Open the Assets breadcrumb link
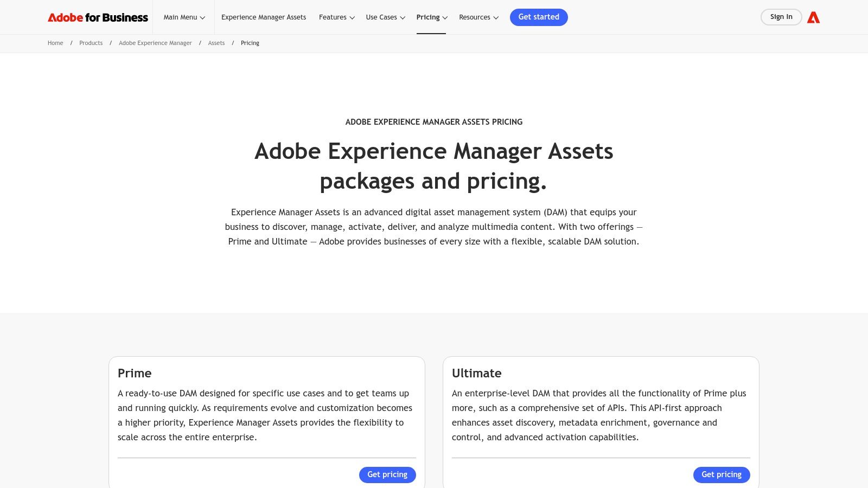The width and height of the screenshot is (868, 488). pyautogui.click(x=216, y=43)
